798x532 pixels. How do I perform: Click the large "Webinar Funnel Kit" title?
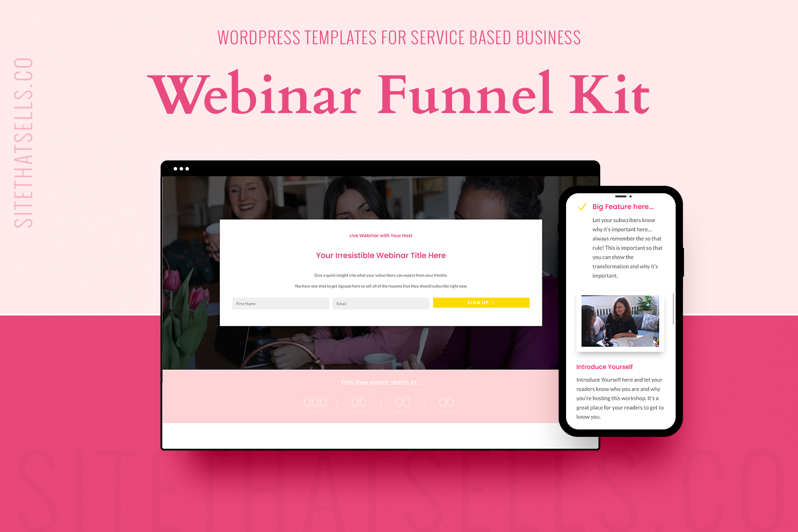[x=398, y=94]
